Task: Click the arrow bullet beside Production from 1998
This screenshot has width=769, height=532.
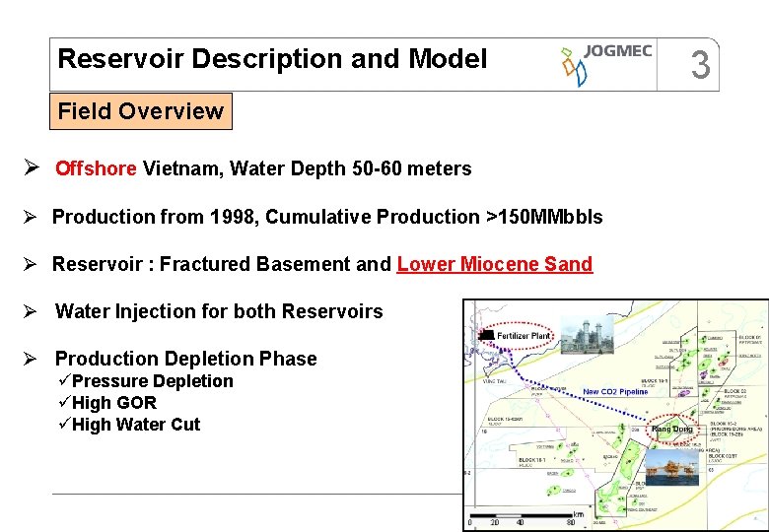Action: click(30, 217)
